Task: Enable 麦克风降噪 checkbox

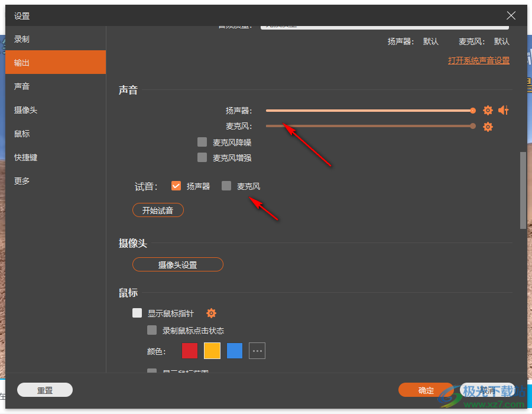Action: pos(202,142)
